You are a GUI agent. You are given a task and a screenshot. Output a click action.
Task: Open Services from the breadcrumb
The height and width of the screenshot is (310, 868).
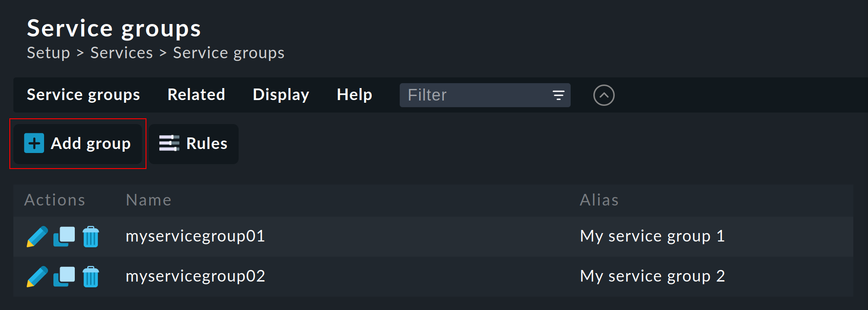[x=121, y=52]
